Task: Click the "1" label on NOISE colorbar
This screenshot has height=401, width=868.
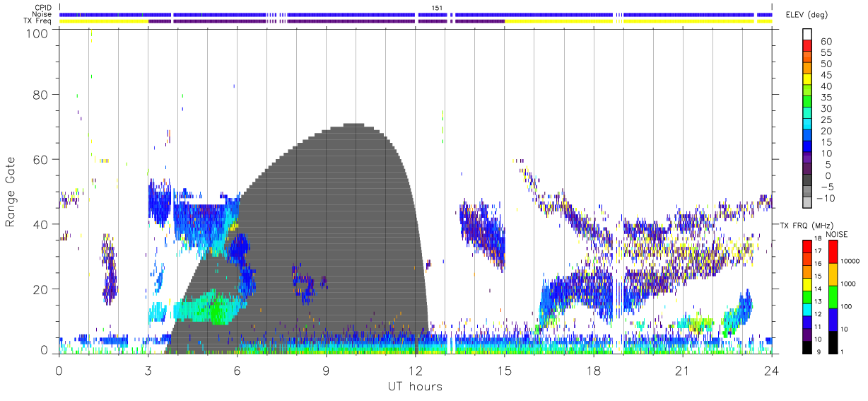Action: (x=842, y=351)
